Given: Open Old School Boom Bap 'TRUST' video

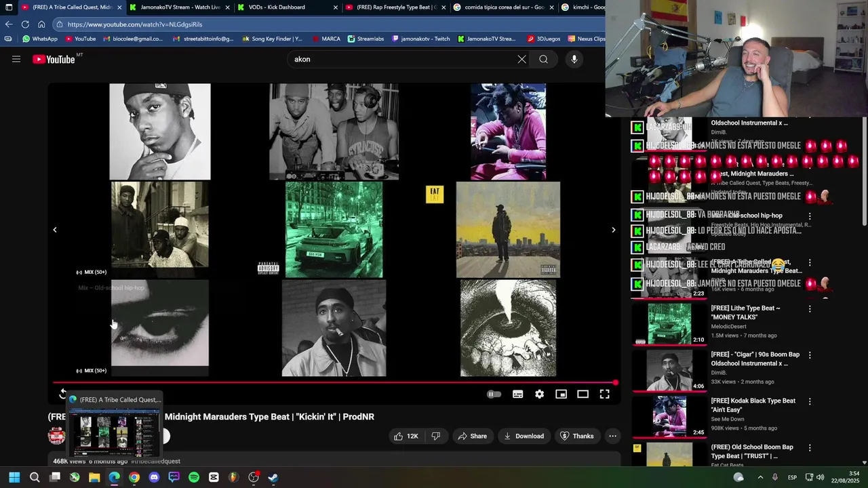Looking at the screenshot, I should pos(751,451).
